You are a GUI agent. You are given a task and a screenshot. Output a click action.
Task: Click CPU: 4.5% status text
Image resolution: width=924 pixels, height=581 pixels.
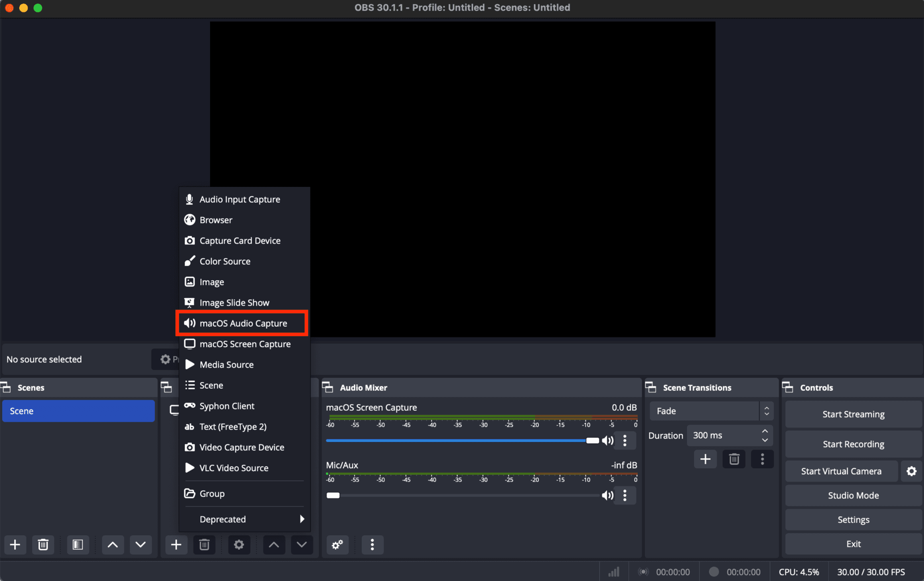798,572
